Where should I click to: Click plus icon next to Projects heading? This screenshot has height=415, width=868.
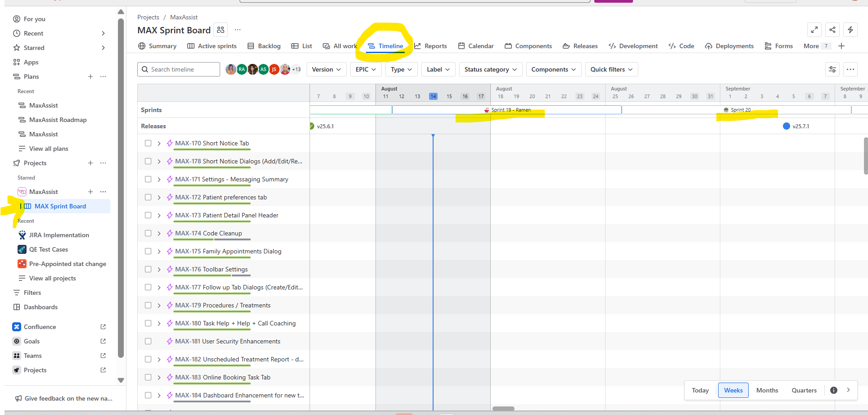[90, 163]
